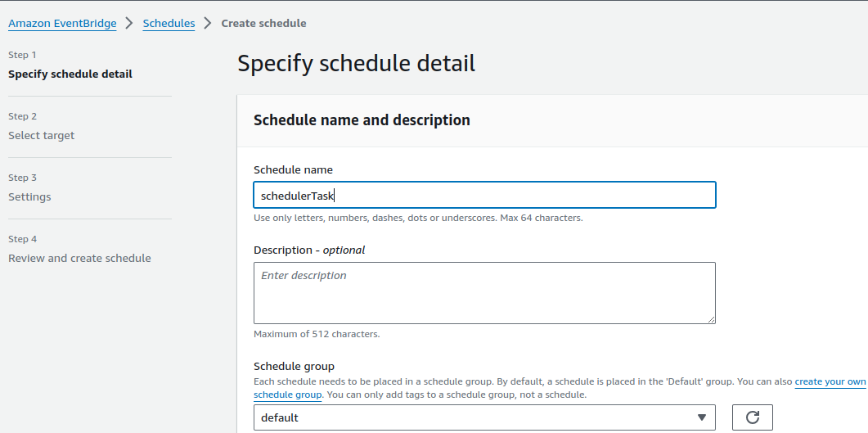Click the refresh schedule groups icon button
Screen dimensions: 868x433
pos(752,417)
